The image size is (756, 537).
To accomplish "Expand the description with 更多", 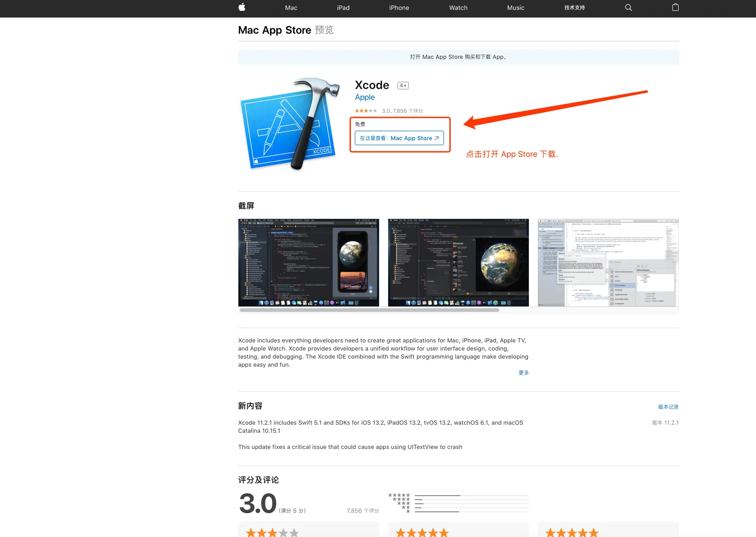I will 523,373.
